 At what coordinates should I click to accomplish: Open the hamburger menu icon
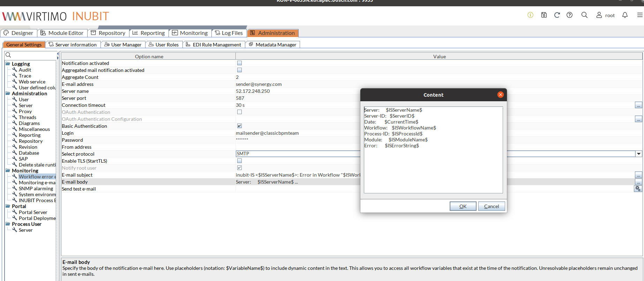(x=639, y=15)
